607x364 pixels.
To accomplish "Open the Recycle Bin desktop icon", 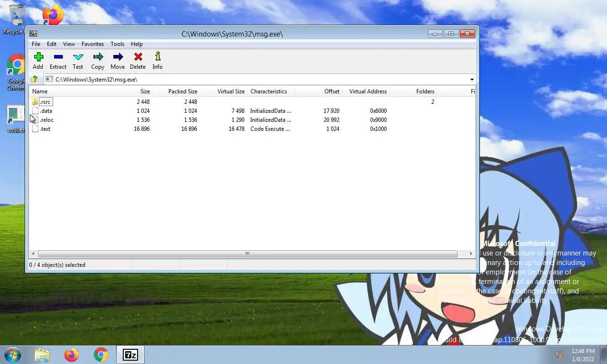I will click(17, 15).
